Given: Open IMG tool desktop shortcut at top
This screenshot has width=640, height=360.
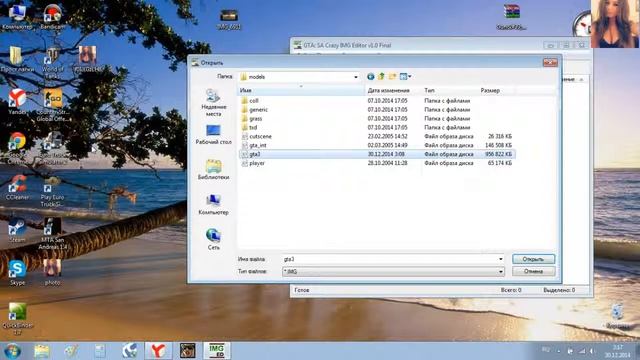Looking at the screenshot, I should click(229, 20).
